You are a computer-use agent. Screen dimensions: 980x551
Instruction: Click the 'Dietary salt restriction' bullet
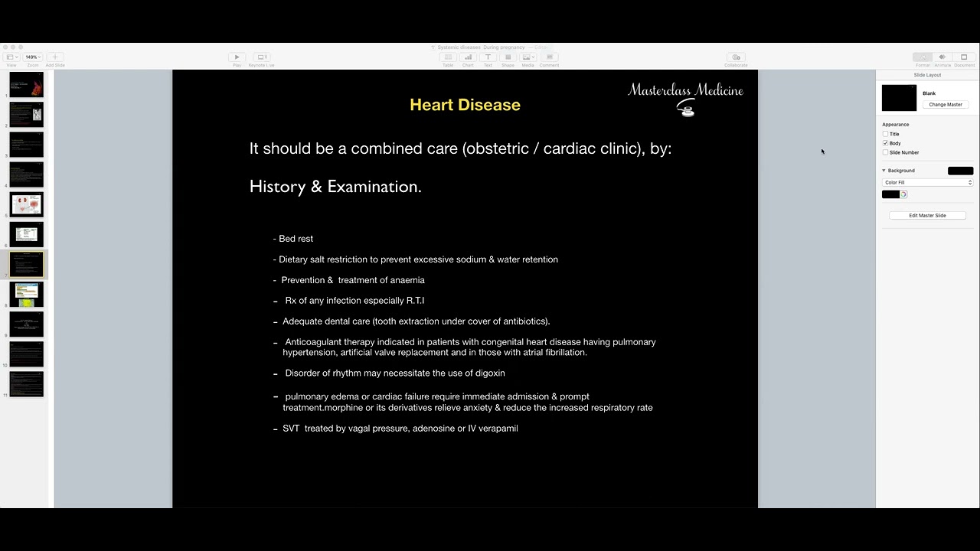(416, 259)
